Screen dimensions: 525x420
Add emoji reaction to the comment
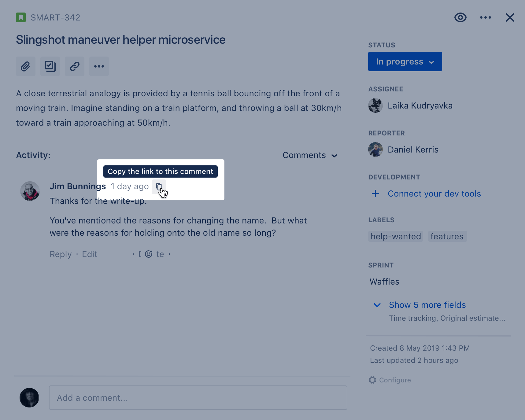tap(149, 254)
